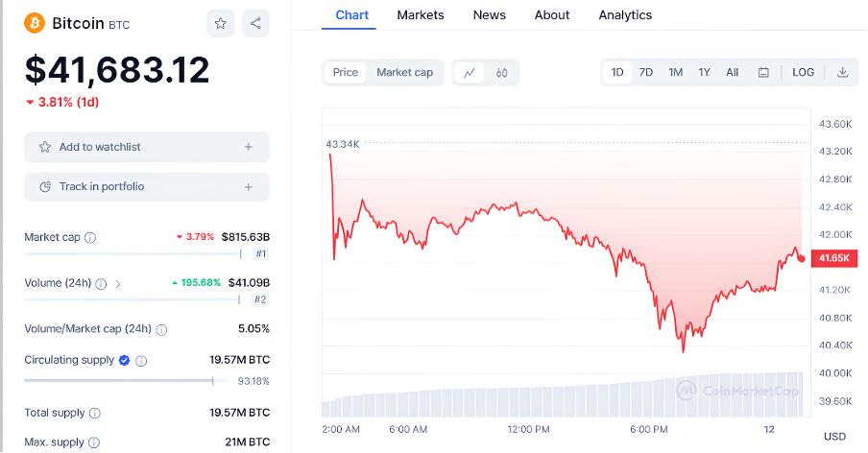The image size is (868, 453).
Task: Switch to the Analytics tab
Action: click(x=625, y=15)
